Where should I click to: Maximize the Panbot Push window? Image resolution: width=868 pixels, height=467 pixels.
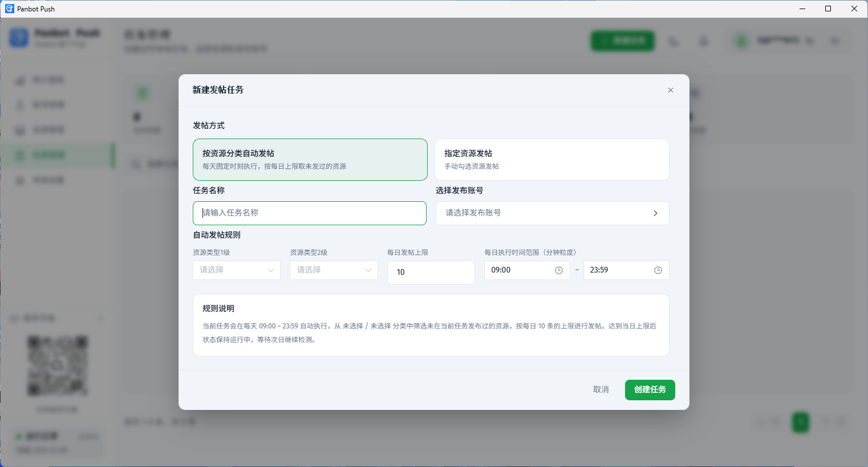[828, 9]
